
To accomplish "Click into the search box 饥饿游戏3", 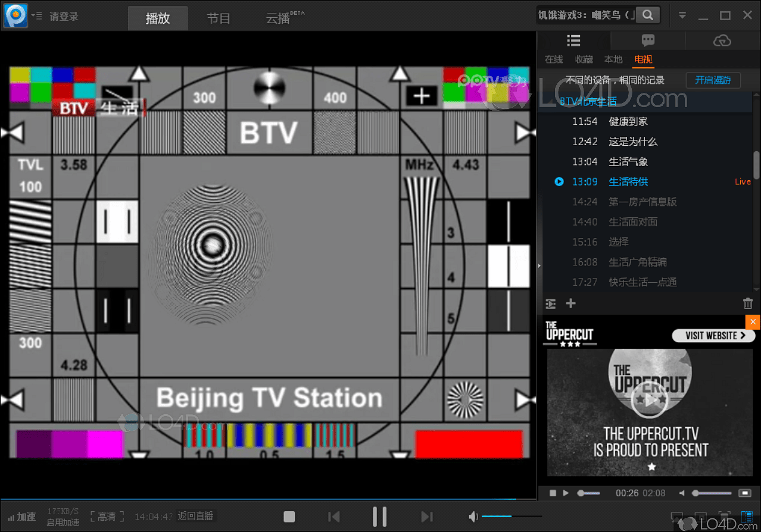I will pyautogui.click(x=586, y=15).
